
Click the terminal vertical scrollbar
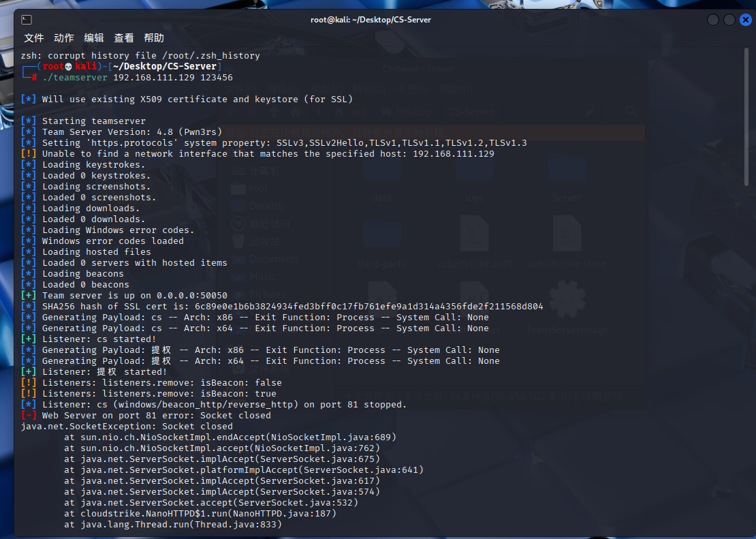746,117
